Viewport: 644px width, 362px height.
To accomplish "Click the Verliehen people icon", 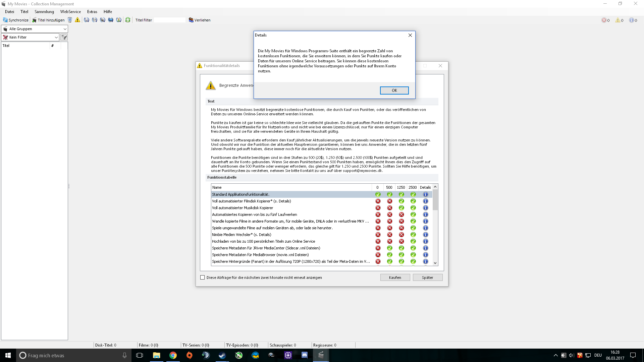I will click(x=191, y=20).
